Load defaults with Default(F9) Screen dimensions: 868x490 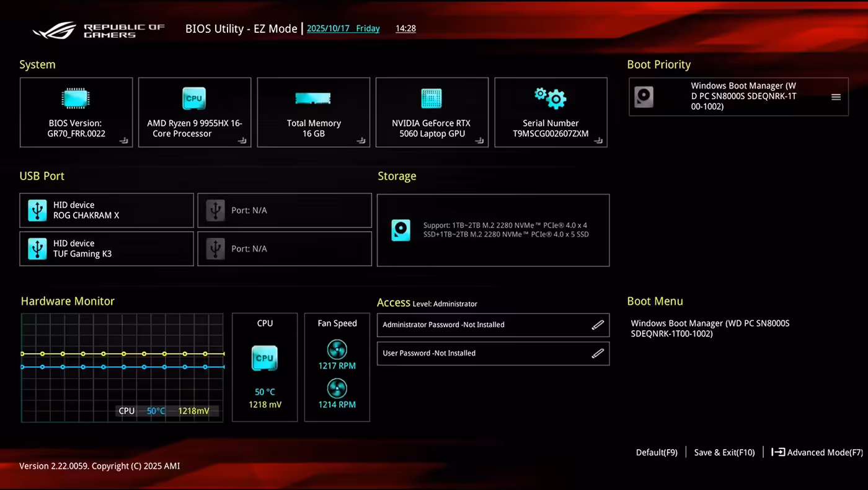(657, 453)
